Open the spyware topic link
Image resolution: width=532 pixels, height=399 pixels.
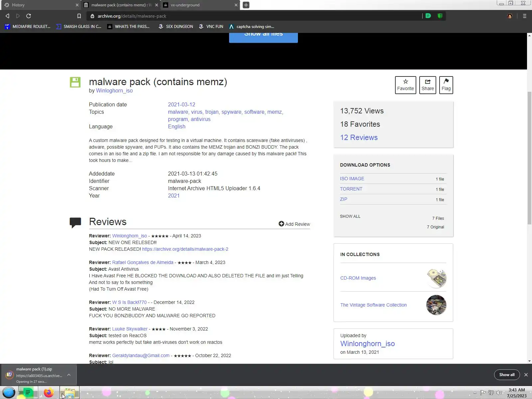pyautogui.click(x=231, y=112)
